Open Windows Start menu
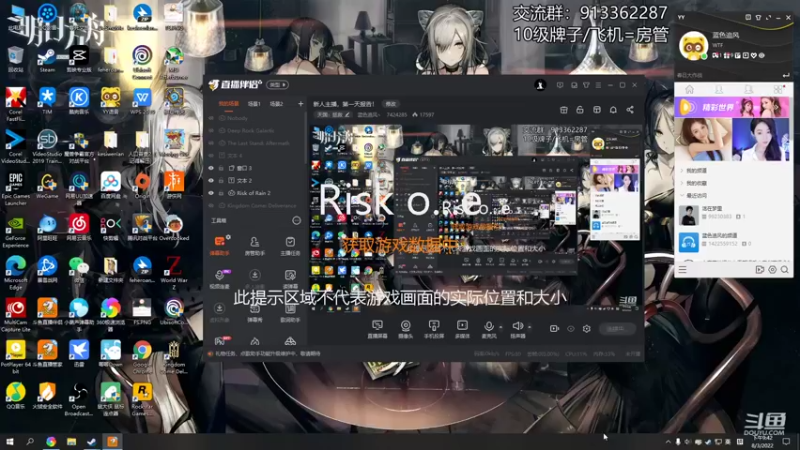 click(x=10, y=441)
